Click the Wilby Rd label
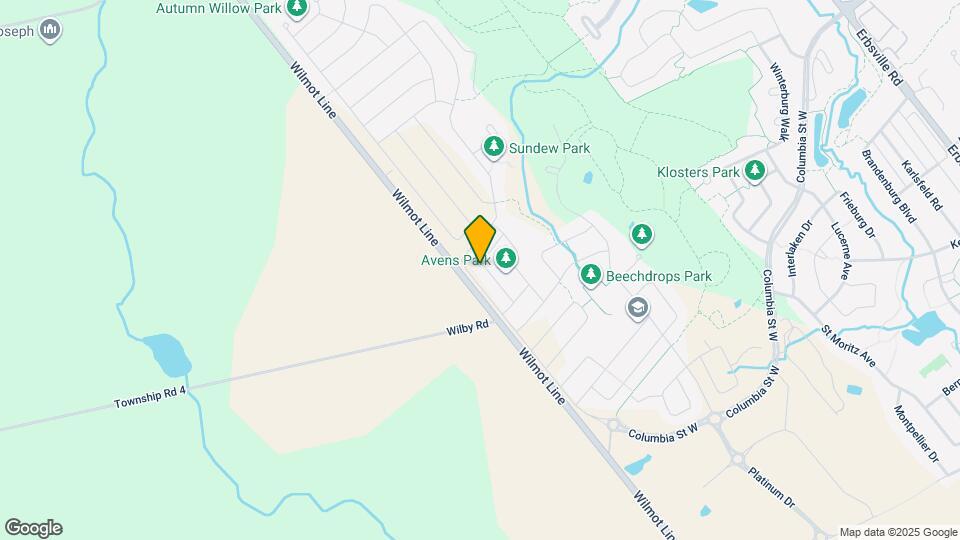960x540 pixels. point(468,328)
